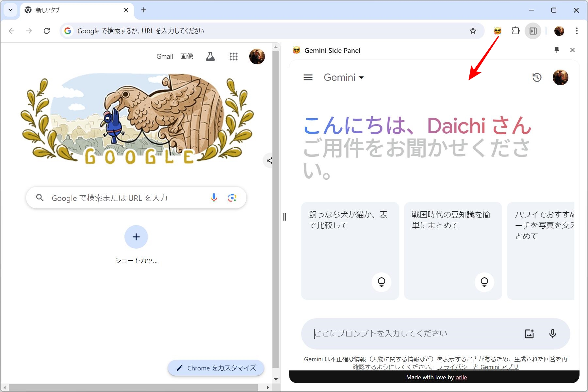Click the reload page button
The image size is (588, 392).
[x=47, y=31]
